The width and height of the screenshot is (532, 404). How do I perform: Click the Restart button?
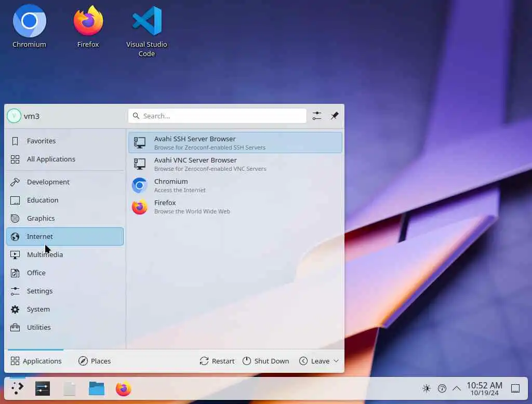point(217,361)
